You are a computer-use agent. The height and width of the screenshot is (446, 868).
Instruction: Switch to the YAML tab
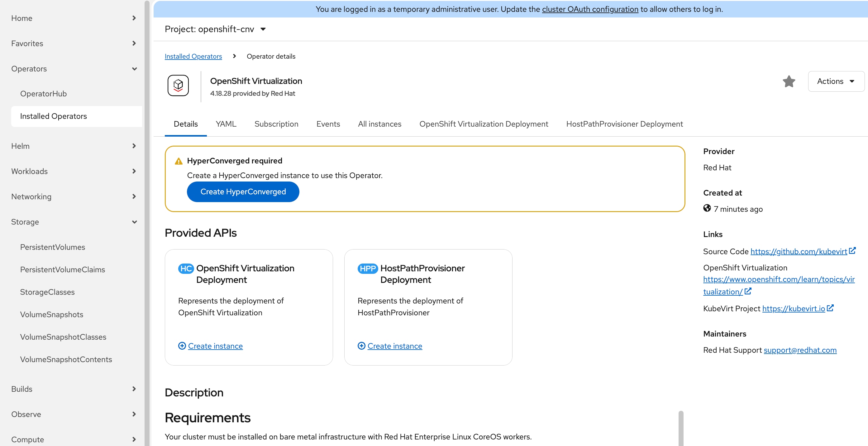coord(226,124)
